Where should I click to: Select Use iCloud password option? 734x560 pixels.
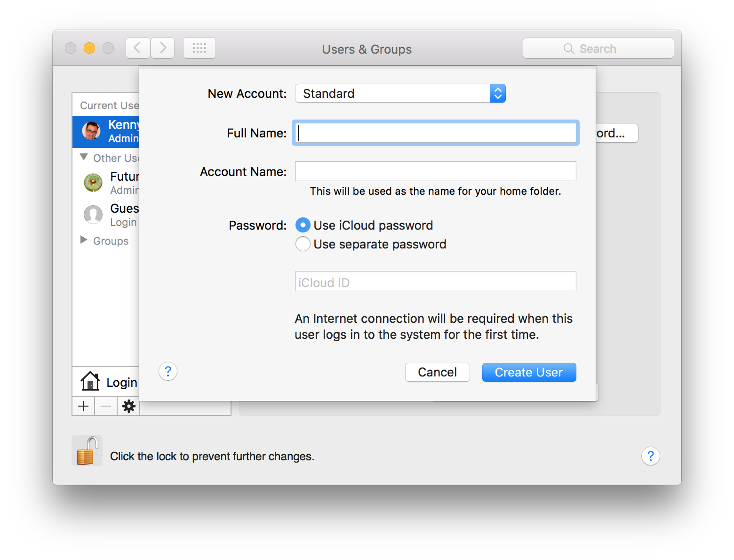point(303,225)
